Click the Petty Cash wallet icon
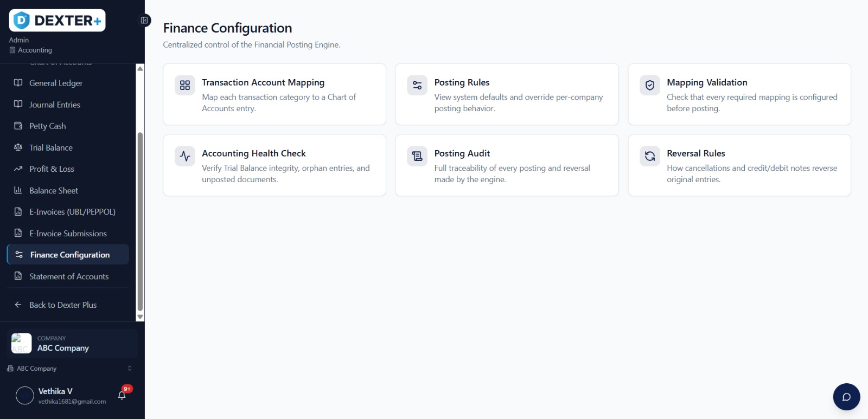This screenshot has height=419, width=868. click(x=18, y=126)
